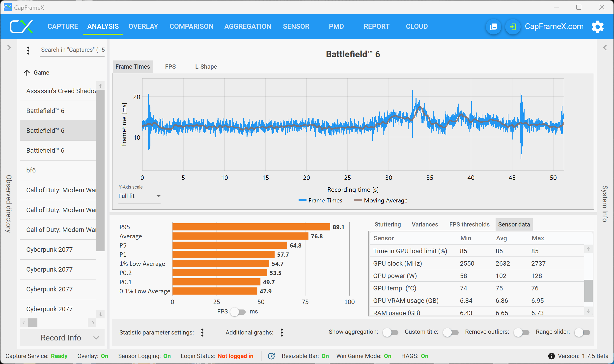The image size is (614, 364).
Task: Open the Y-Axis scale Full fit dropdown
Action: point(139,196)
